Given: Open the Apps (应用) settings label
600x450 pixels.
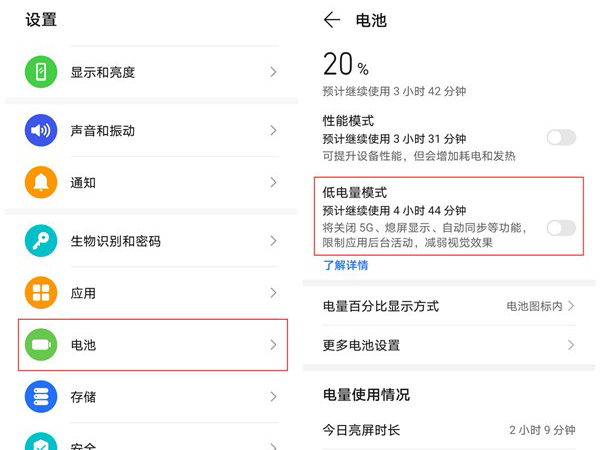Looking at the screenshot, I should 83,293.
